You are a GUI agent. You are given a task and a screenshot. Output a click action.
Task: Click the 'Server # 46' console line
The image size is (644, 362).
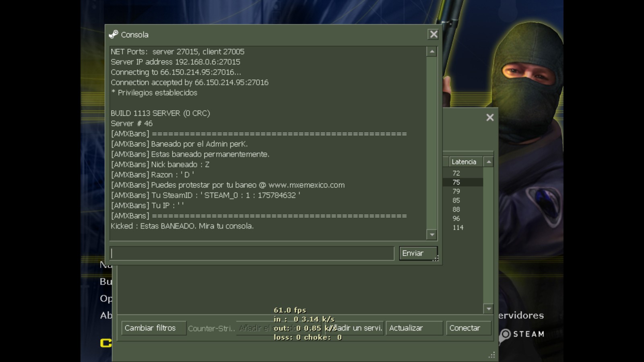click(132, 123)
